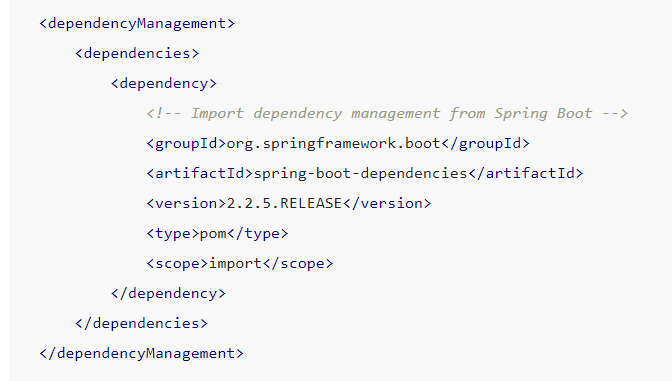Click the 'Import dependency management from Spring Boot' comment
Image resolution: width=672 pixels, height=381 pixels.
coord(387,114)
